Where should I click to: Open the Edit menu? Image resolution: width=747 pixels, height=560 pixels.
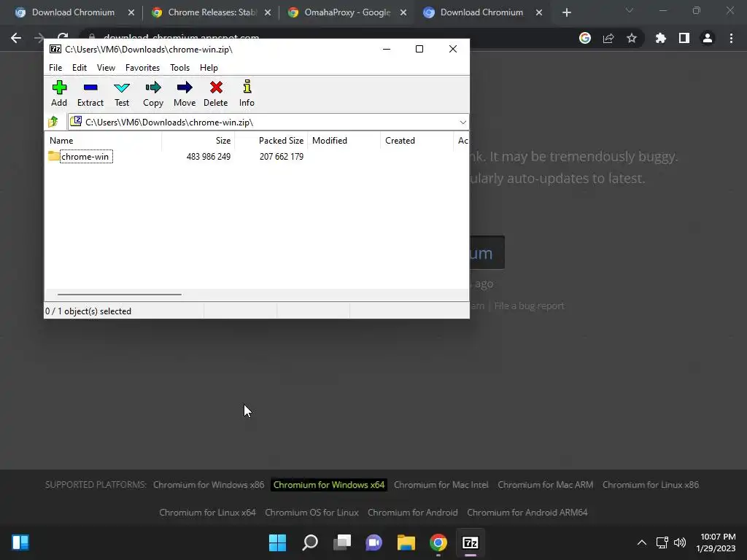[x=79, y=68]
